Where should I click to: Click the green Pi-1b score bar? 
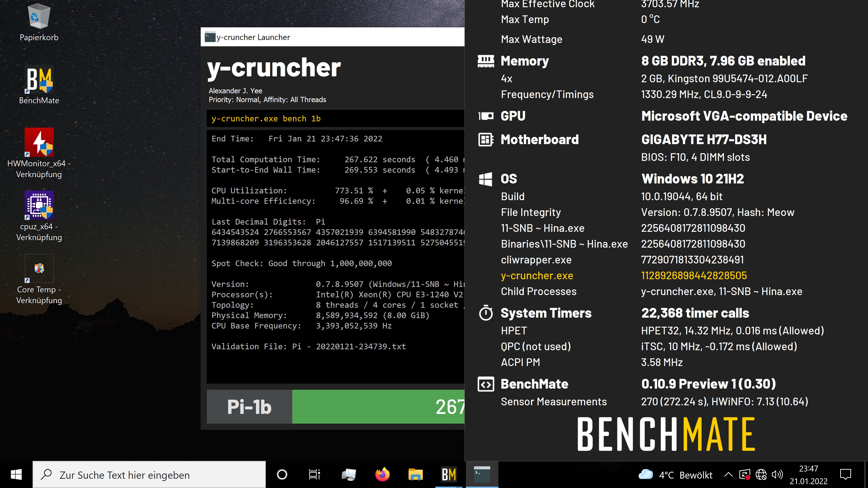[378, 406]
